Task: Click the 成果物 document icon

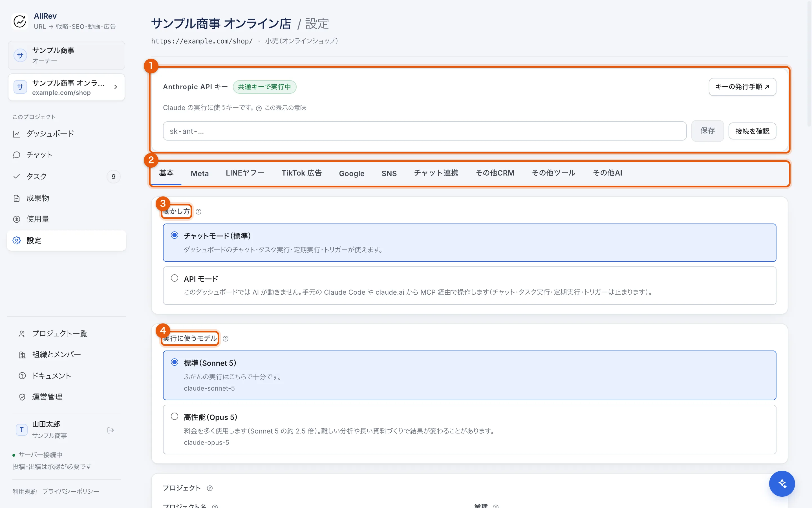Action: [16, 198]
